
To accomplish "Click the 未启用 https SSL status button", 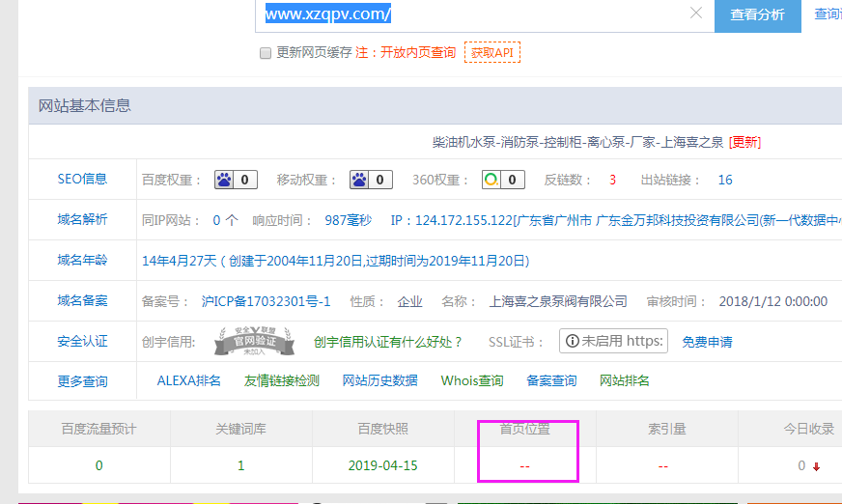I will 613,341.
